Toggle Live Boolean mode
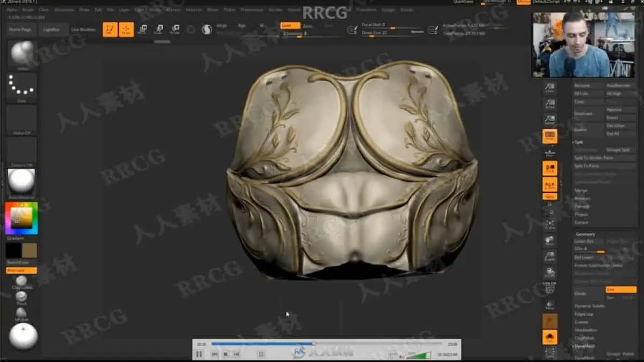 [x=84, y=29]
